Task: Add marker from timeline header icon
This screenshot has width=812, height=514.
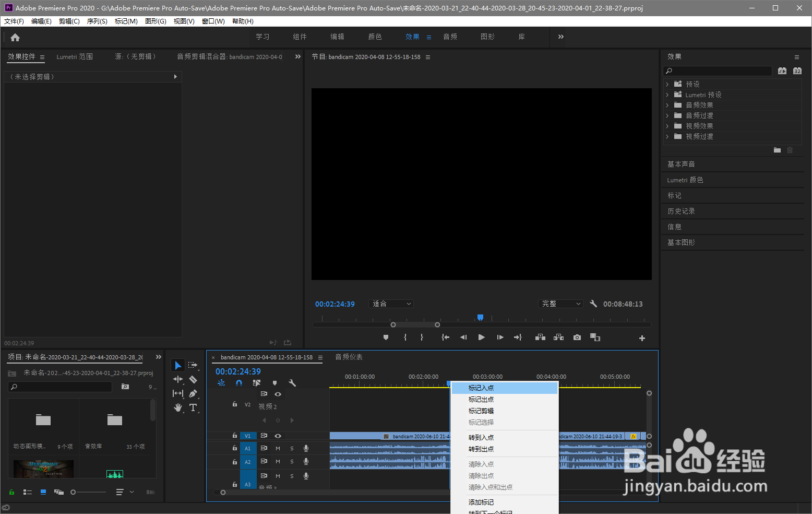Action: click(x=274, y=383)
